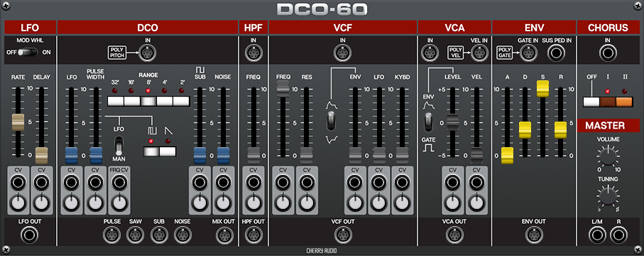This screenshot has width=644, height=256.
Task: Click the VCF IN jack
Action: pyautogui.click(x=342, y=53)
